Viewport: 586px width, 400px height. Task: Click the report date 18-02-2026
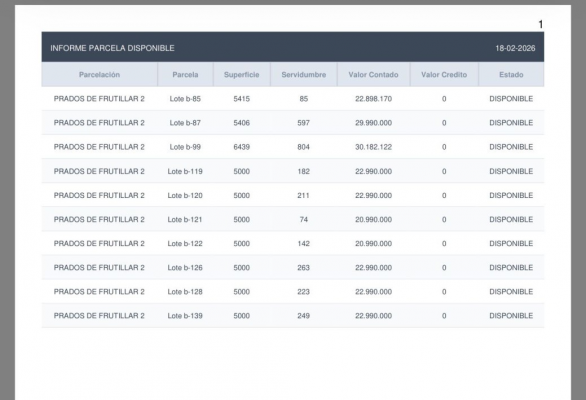click(x=515, y=48)
